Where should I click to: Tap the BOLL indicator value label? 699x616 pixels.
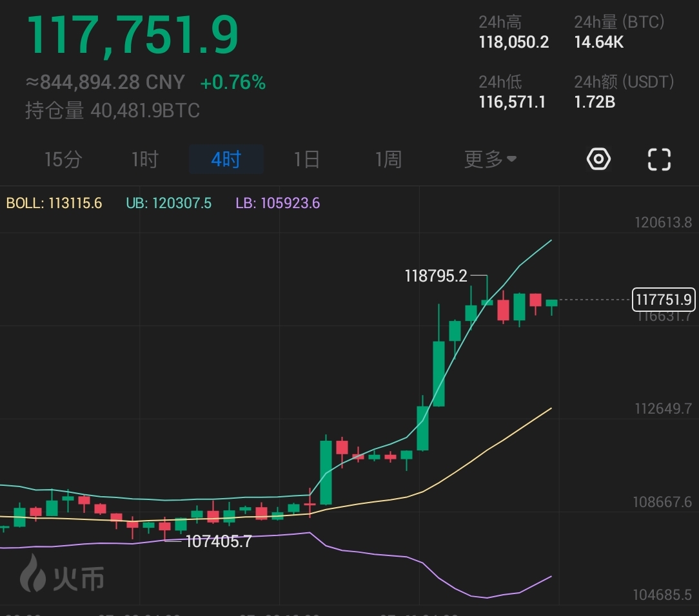[x=54, y=204]
